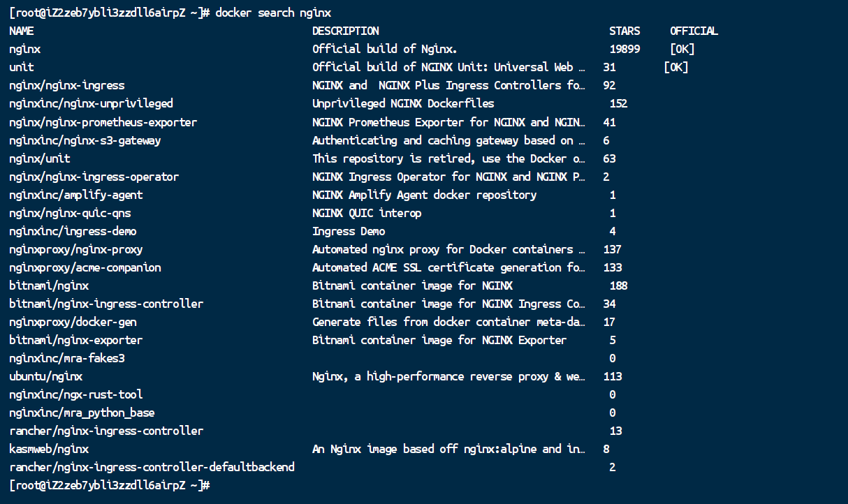Click the OFFICIAL column header
Viewport: 848px width, 504px height.
pos(694,31)
